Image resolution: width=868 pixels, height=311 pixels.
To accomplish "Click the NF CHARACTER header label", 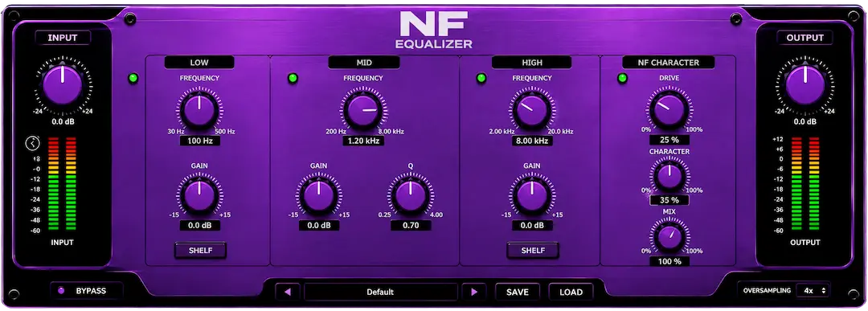I will click(668, 63).
